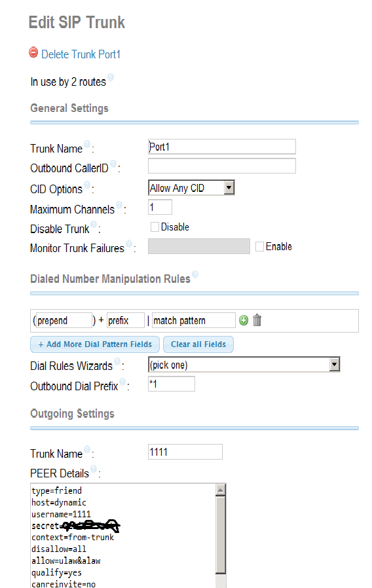The width and height of the screenshot is (372, 588).
Task: Click help icon beside General Settings Trunk Name
Action: [x=87, y=144]
